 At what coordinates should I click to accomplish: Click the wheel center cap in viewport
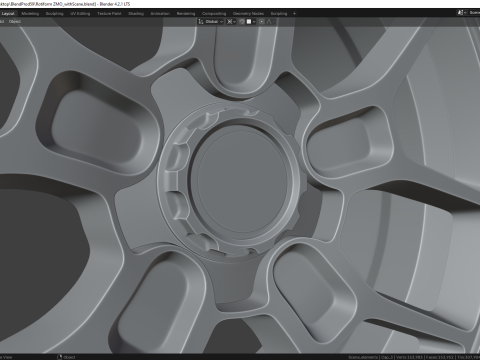[242, 180]
